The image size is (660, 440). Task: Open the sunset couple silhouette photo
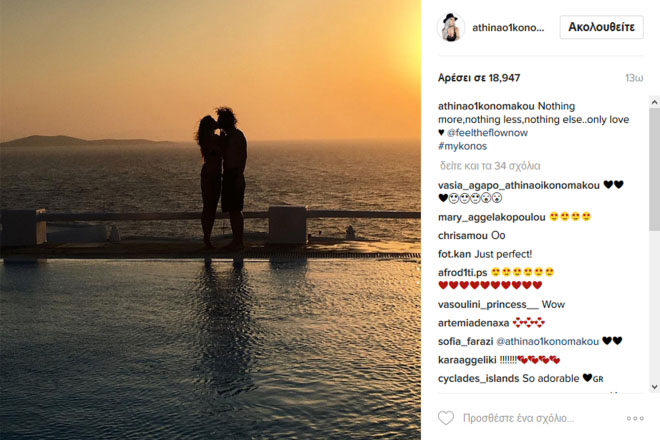point(210,220)
